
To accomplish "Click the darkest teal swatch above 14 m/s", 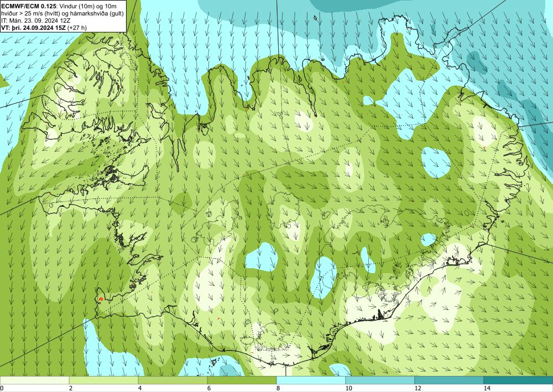I will (519, 380).
